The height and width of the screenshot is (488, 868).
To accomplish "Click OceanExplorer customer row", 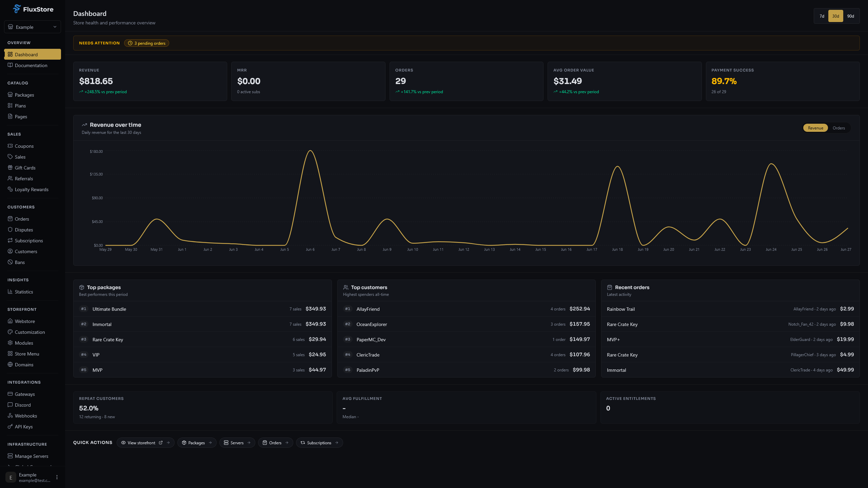I will (467, 324).
